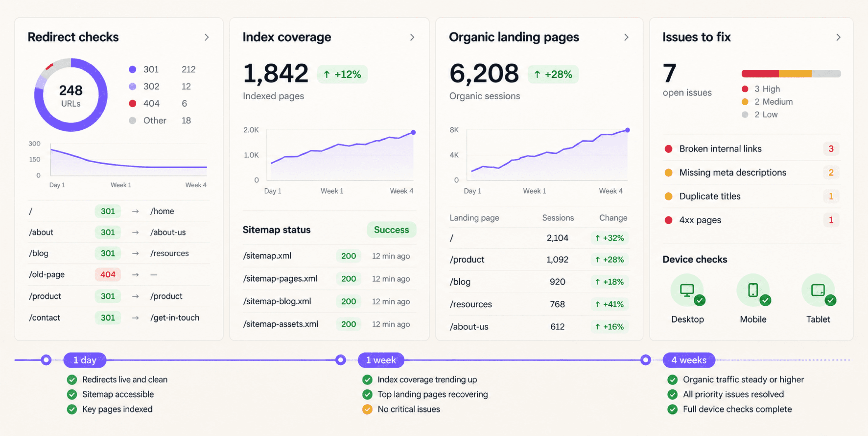868x436 pixels.
Task: Click the /get-in-touch redirect target
Action: coord(175,317)
